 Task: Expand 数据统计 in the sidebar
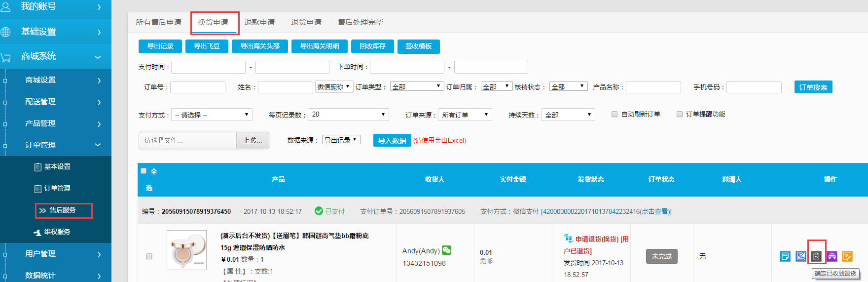[56, 275]
